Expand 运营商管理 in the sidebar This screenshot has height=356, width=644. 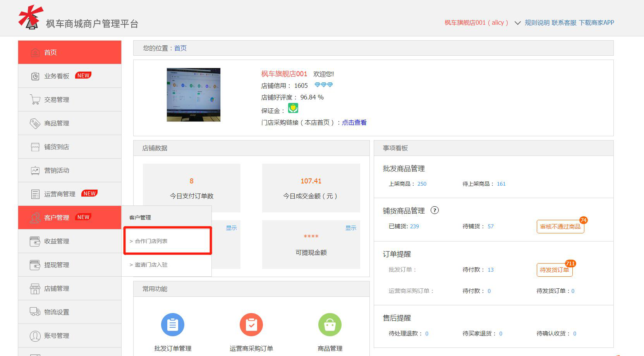pos(60,194)
